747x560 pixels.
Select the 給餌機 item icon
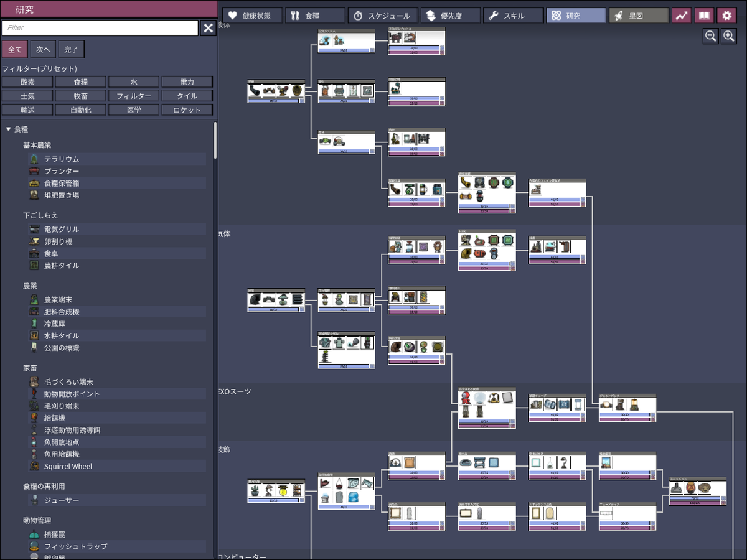tap(34, 418)
